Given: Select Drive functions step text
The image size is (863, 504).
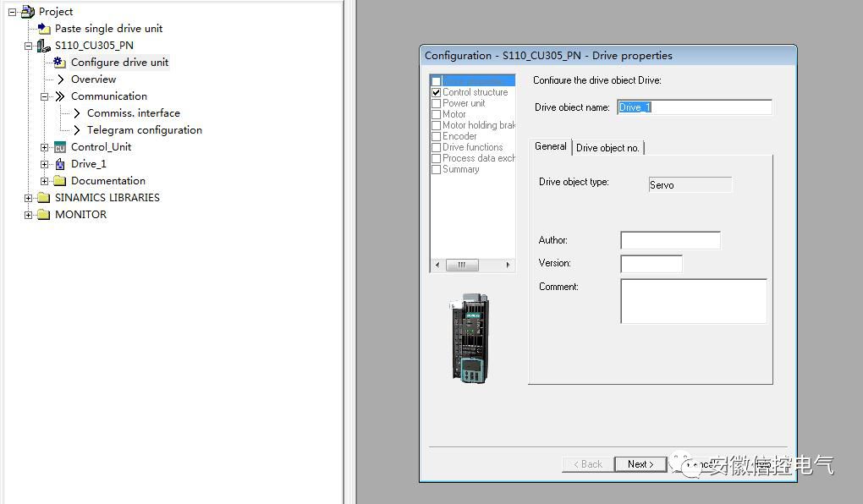Looking at the screenshot, I should pyautogui.click(x=472, y=147).
